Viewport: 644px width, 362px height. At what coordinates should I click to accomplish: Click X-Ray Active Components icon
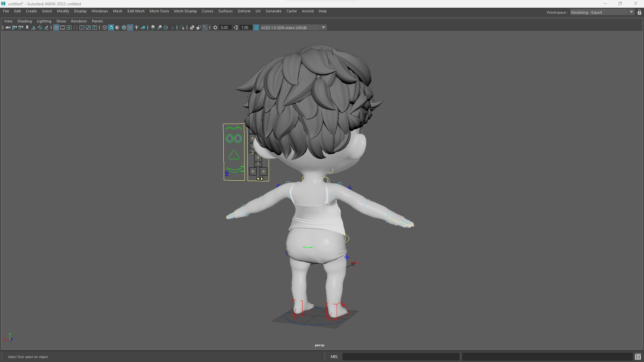click(199, 27)
